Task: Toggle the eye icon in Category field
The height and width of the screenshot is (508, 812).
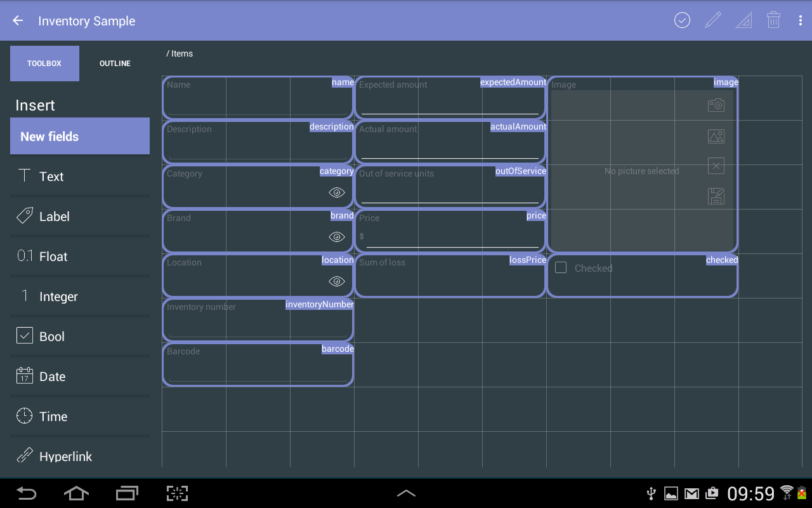Action: point(337,192)
